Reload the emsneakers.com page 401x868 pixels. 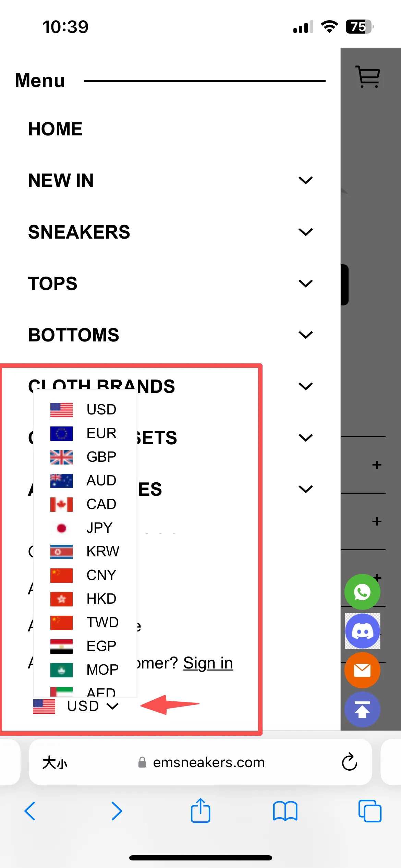[349, 762]
